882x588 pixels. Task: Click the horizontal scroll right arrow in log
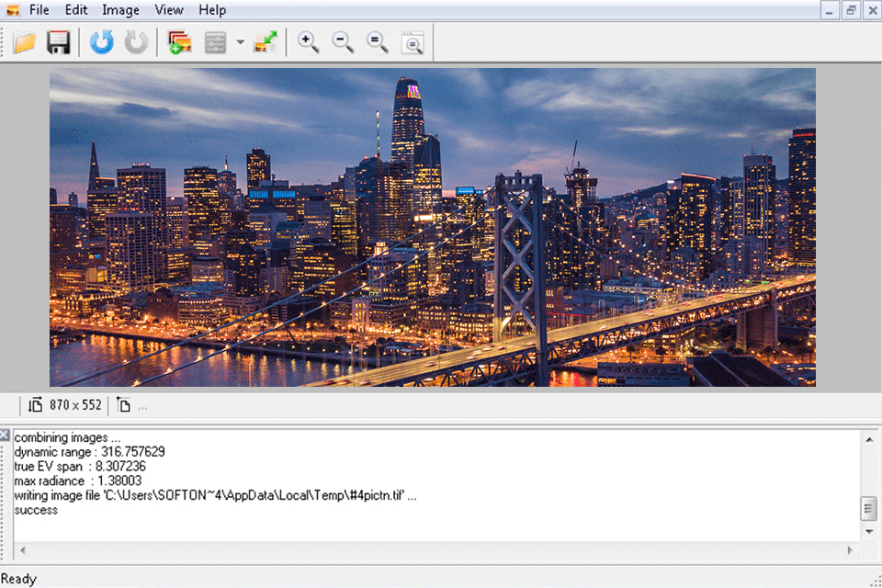[x=850, y=550]
